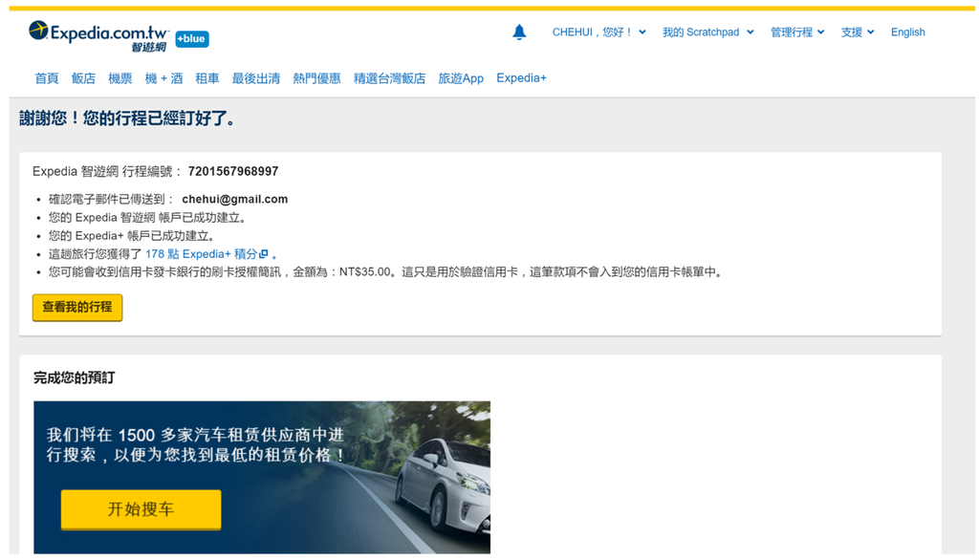Image resolution: width=979 pixels, height=560 pixels.
Task: Select 機 + 酒 from the nav bar
Action: 163,78
